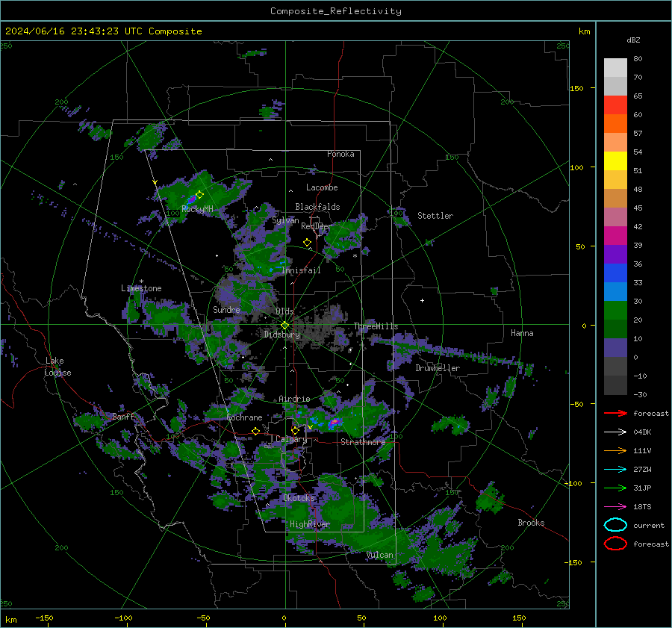The width and height of the screenshot is (672, 628).
Task: Click the green 31JP arrow in legend
Action: (615, 488)
